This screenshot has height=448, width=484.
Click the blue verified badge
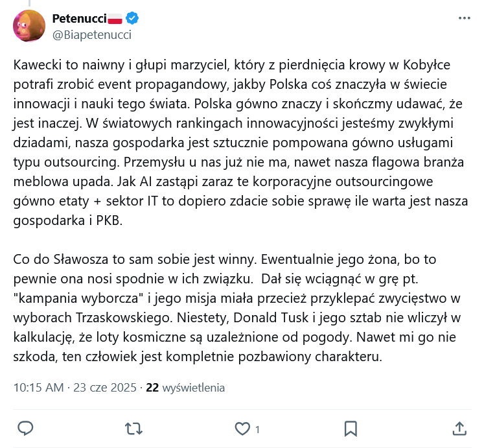pos(132,19)
